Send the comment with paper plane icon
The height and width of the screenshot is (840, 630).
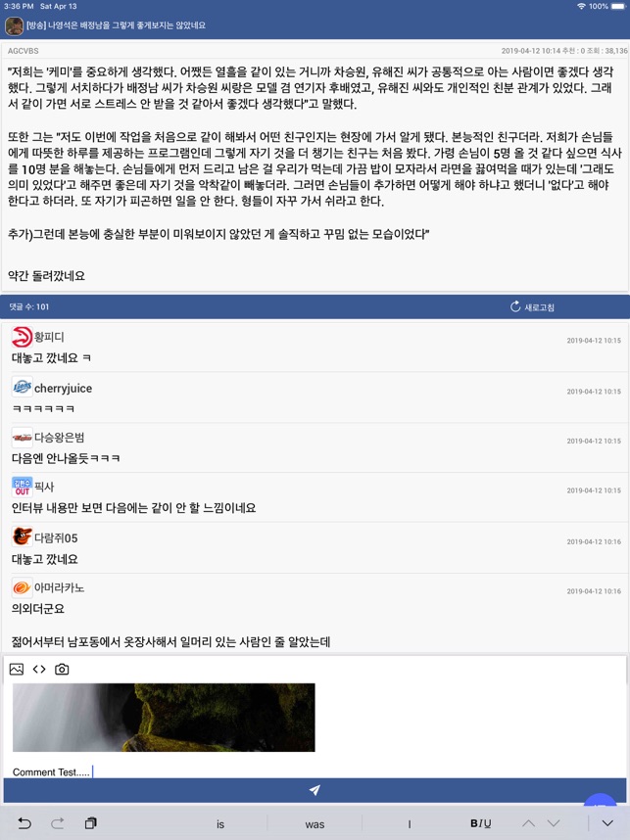[315, 790]
